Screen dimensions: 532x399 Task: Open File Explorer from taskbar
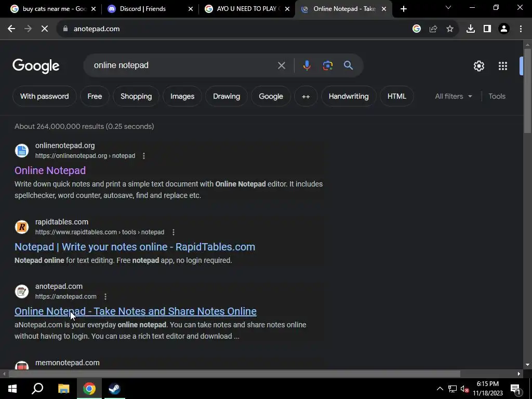(63, 389)
